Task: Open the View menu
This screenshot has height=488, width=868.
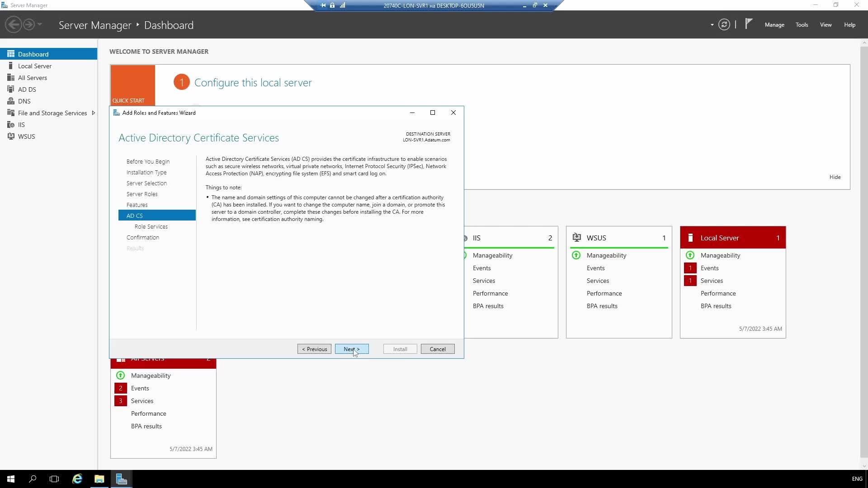Action: pyautogui.click(x=826, y=25)
